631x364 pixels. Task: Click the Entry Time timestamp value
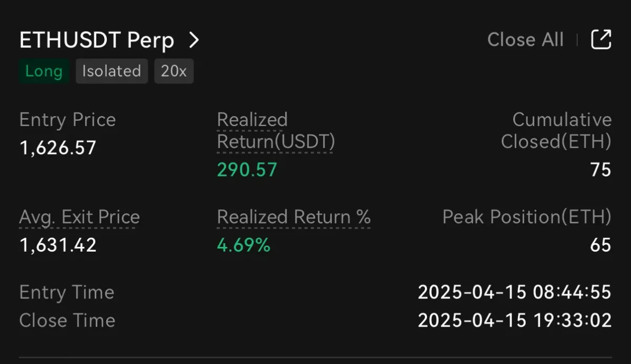(514, 292)
